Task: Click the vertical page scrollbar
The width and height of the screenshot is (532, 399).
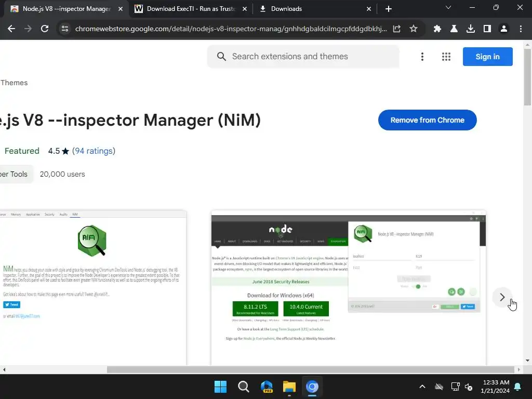Action: tap(527, 77)
